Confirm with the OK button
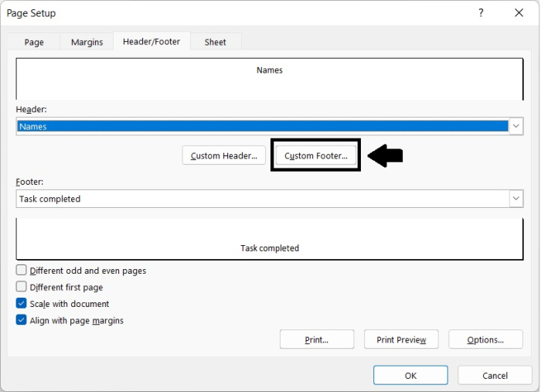541x392 pixels. pyautogui.click(x=410, y=375)
